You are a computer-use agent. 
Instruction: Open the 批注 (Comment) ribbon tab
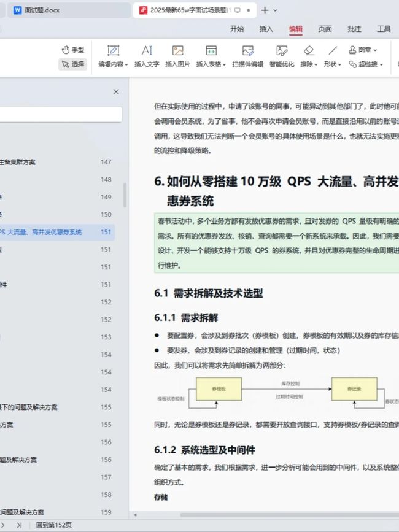[354, 29]
